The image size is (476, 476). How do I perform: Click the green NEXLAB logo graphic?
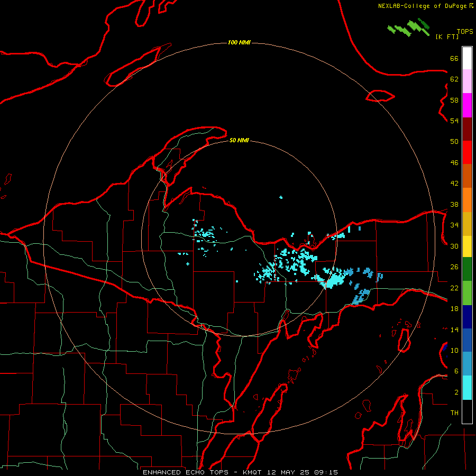tap(409, 28)
